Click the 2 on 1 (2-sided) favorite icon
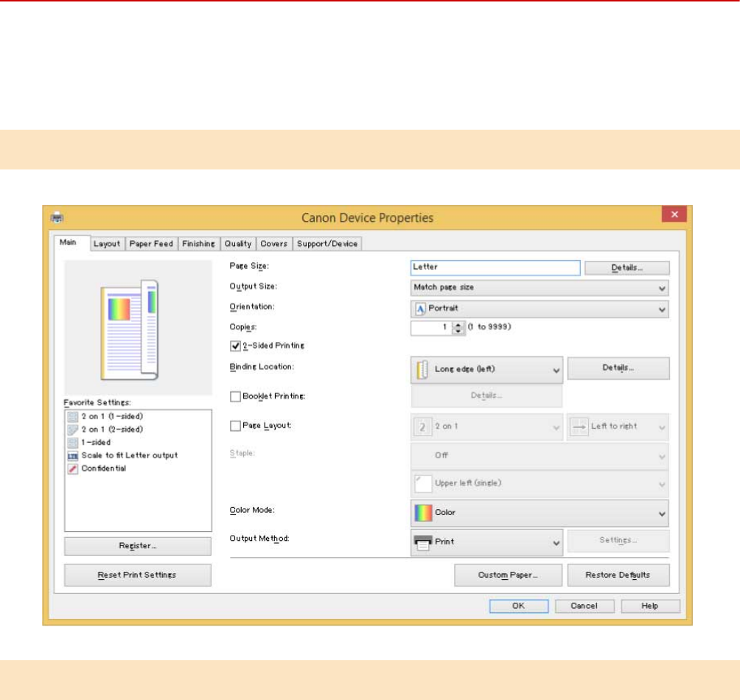Image resolution: width=740 pixels, height=700 pixels. [x=73, y=430]
